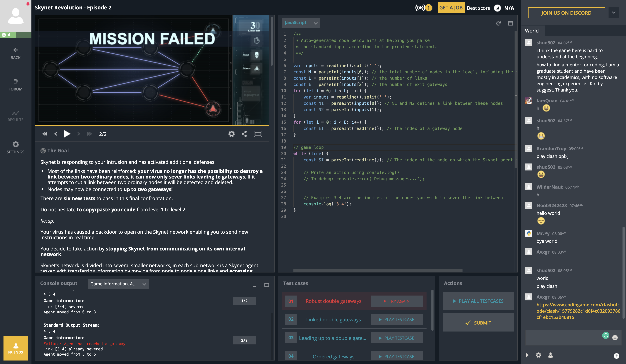The height and width of the screenshot is (364, 626).
Task: Expand the chevron beside Discord button
Action: [614, 13]
